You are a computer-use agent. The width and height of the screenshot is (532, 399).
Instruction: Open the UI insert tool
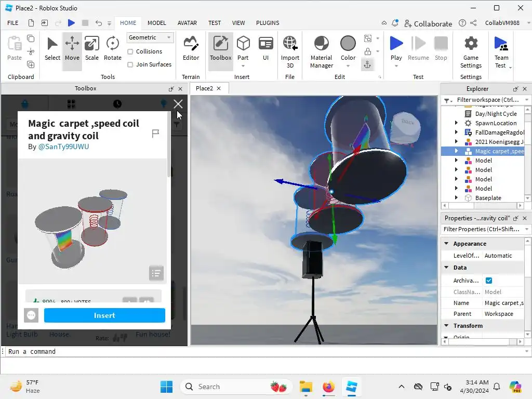pos(265,49)
